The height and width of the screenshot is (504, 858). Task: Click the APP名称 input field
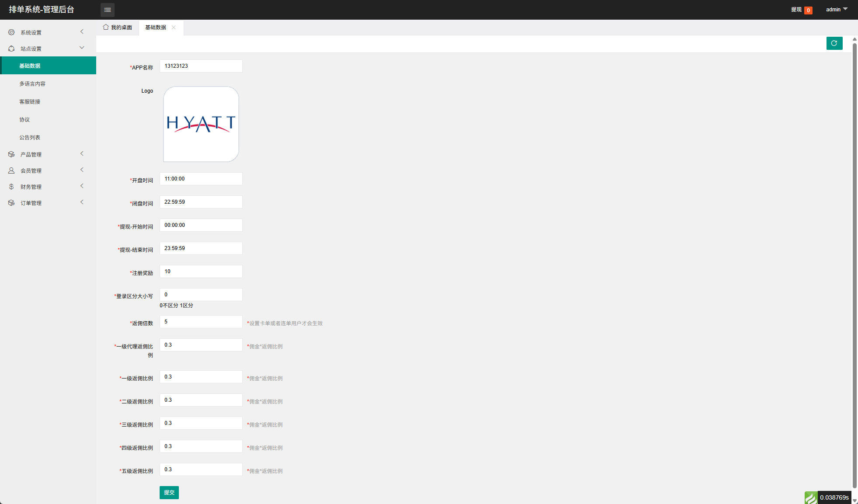tap(201, 66)
